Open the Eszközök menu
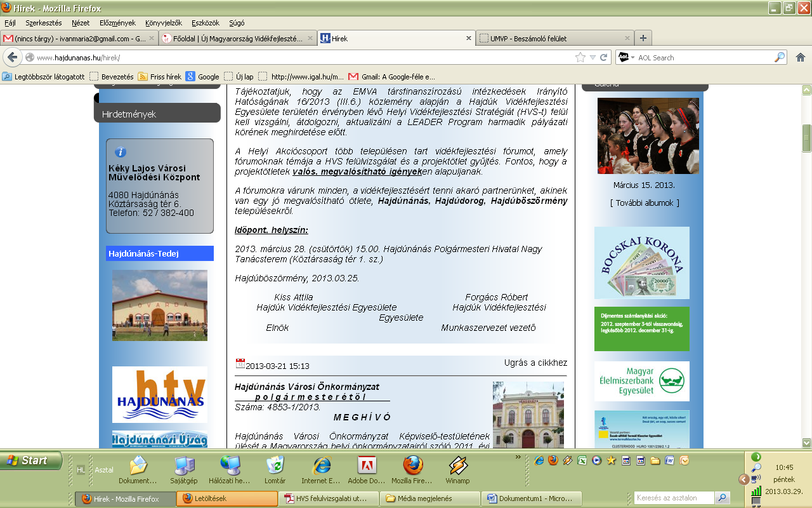This screenshot has height=508, width=812. [x=205, y=23]
